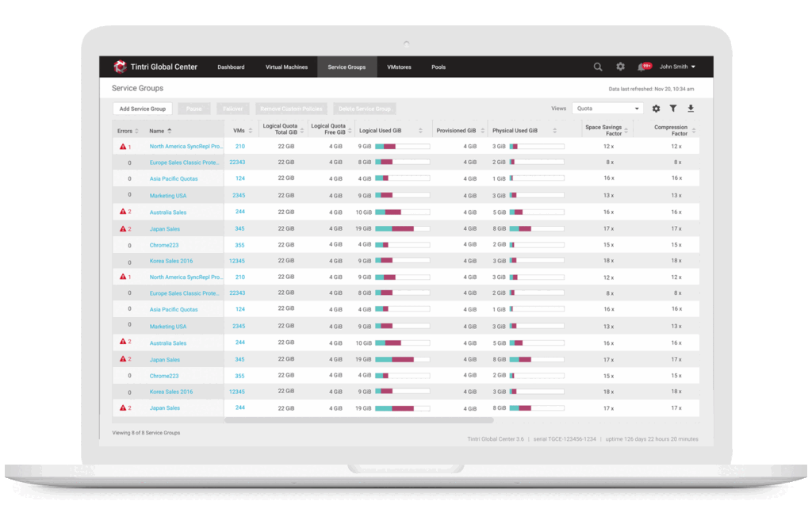Open Japan Sales link in the 244 VMs row
This screenshot has height=528, width=812.
[165, 408]
